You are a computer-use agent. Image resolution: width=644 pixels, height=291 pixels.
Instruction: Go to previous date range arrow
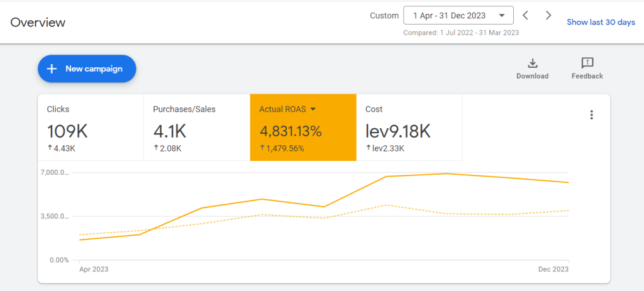(x=525, y=16)
